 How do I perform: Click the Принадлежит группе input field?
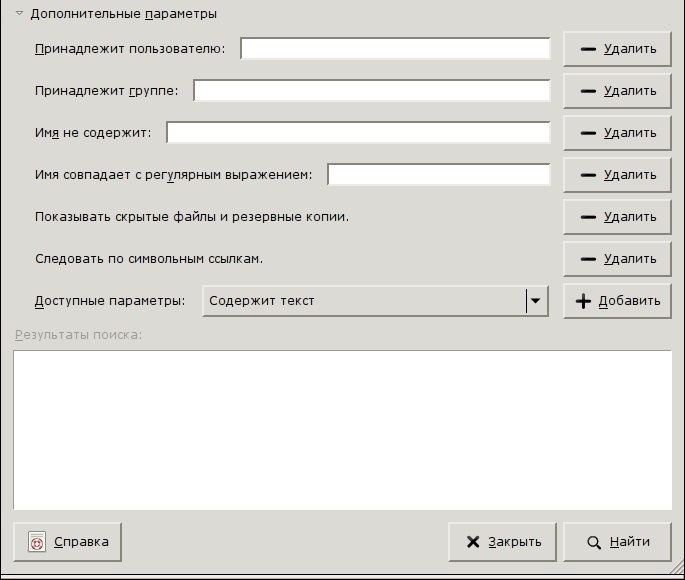pyautogui.click(x=372, y=90)
